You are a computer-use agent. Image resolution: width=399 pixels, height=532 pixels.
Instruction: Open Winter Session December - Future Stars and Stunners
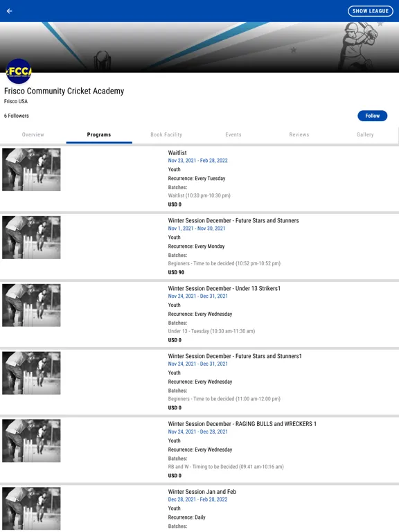[233, 220]
